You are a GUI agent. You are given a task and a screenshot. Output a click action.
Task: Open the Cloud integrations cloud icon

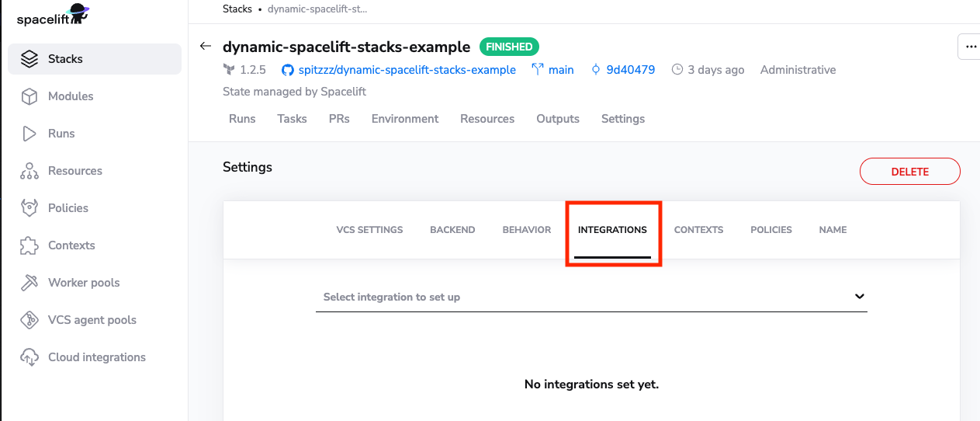(29, 357)
